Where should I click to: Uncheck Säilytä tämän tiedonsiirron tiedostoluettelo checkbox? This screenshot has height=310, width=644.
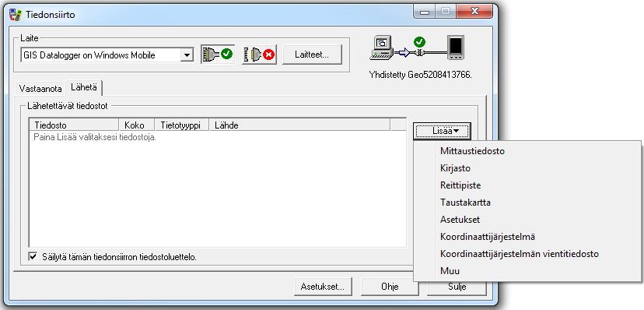click(33, 257)
